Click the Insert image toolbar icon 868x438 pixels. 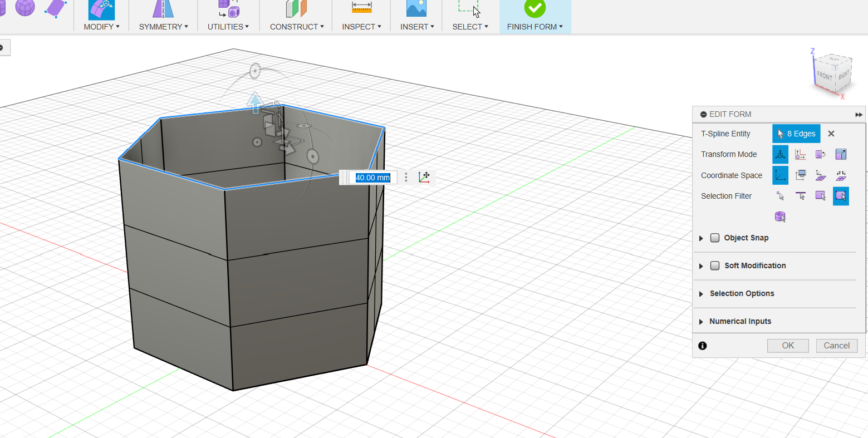click(x=416, y=8)
